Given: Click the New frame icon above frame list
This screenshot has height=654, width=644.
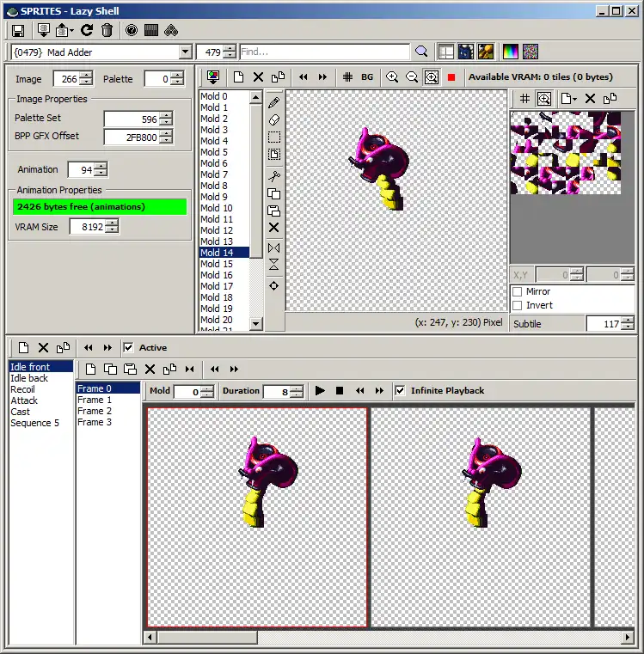Looking at the screenshot, I should pos(90,370).
